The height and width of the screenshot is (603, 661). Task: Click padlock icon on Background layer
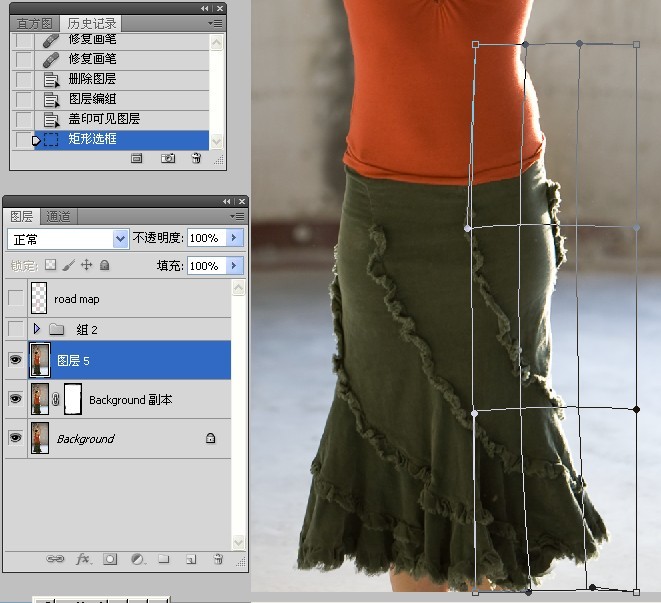(210, 438)
